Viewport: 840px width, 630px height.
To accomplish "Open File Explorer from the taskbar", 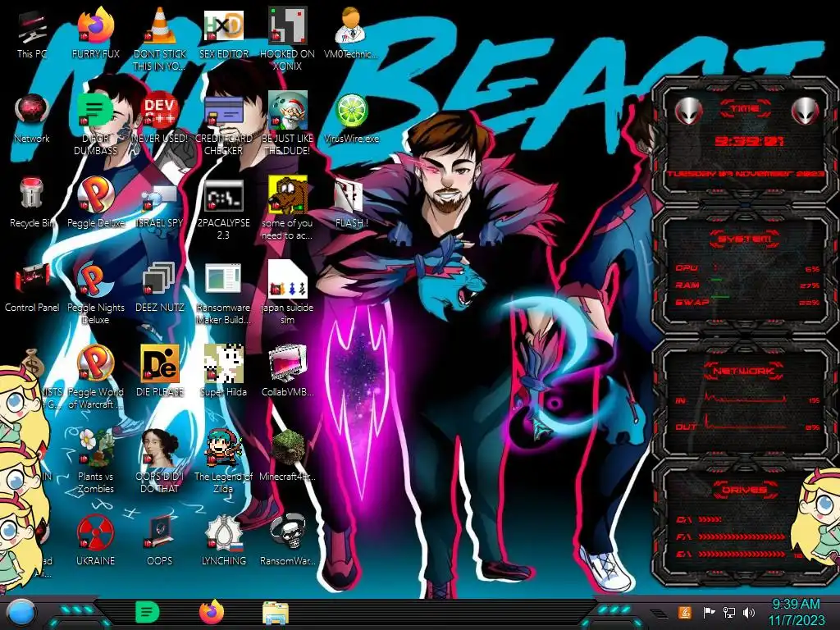I will pyautogui.click(x=276, y=613).
